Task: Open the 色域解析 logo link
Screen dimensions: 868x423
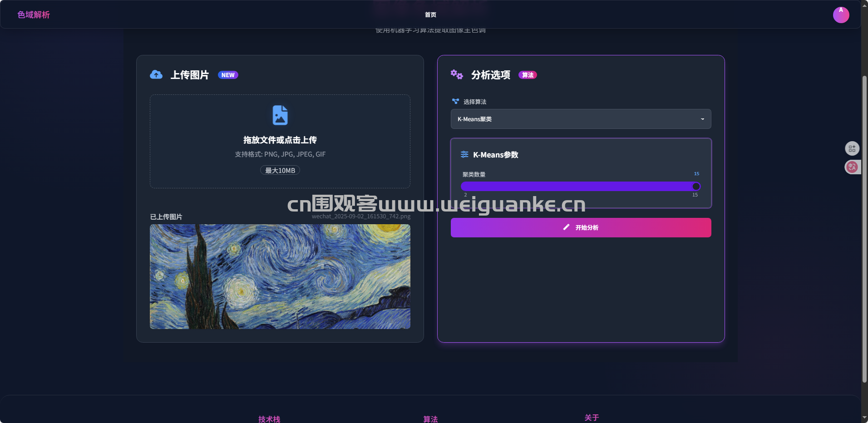Action: click(x=34, y=15)
